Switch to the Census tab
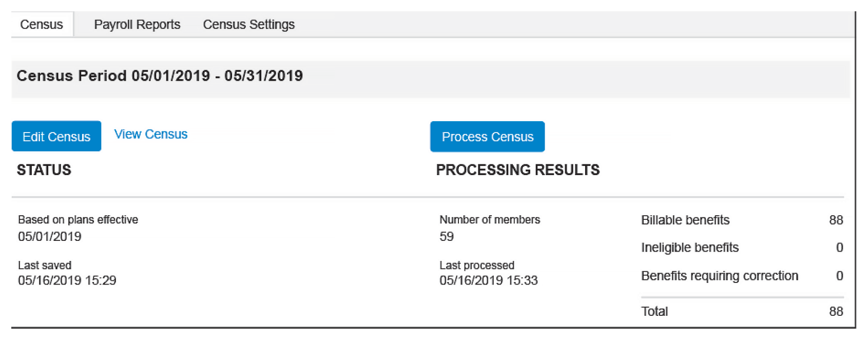 click(x=42, y=25)
